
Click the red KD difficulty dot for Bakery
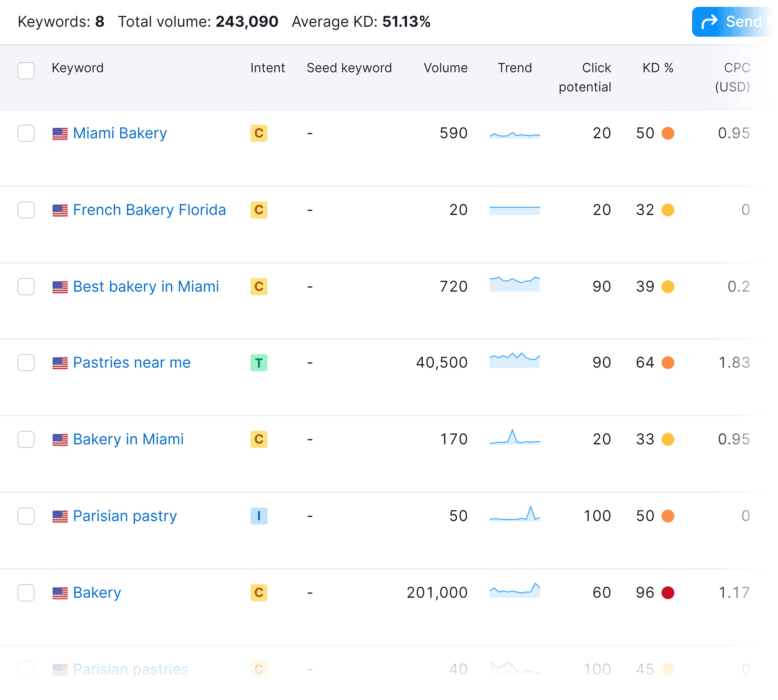668,593
